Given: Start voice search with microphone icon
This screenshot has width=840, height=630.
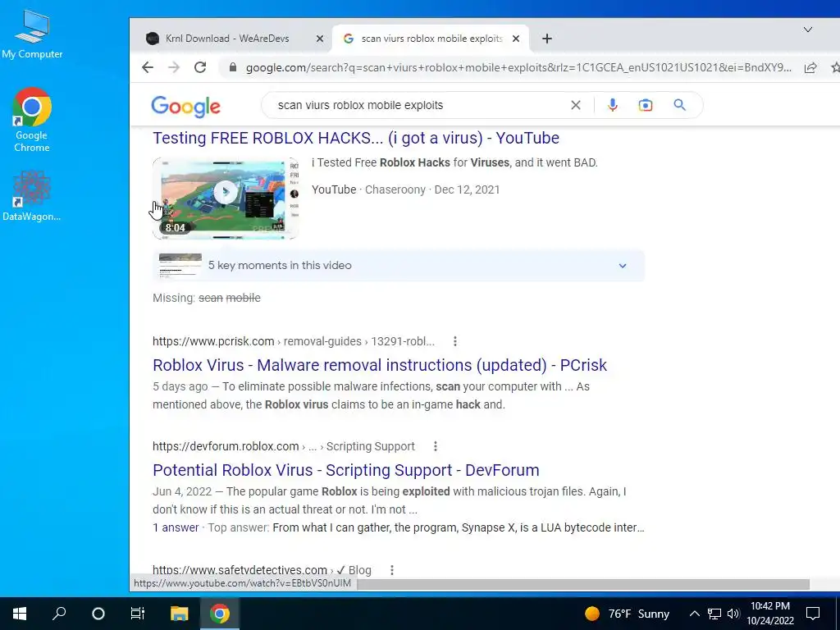Looking at the screenshot, I should 613,105.
